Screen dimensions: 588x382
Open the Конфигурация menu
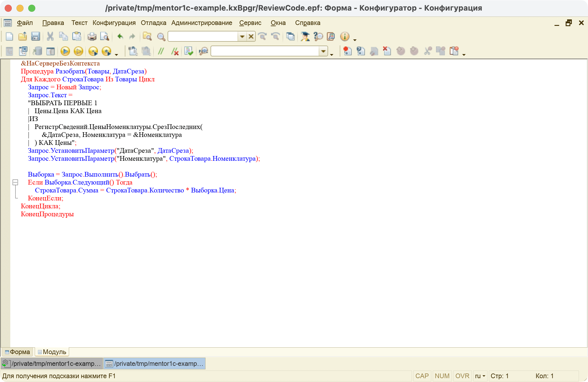coord(114,23)
